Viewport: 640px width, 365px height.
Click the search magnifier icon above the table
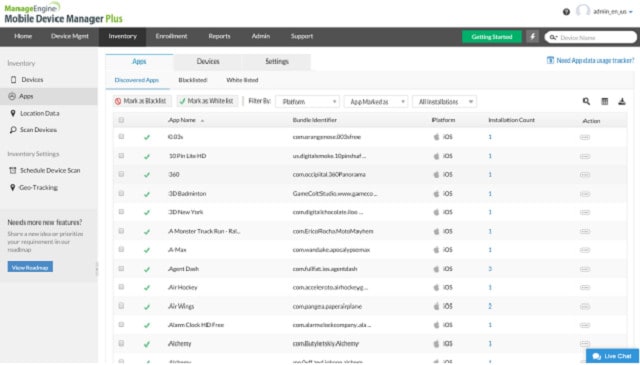[586, 101]
